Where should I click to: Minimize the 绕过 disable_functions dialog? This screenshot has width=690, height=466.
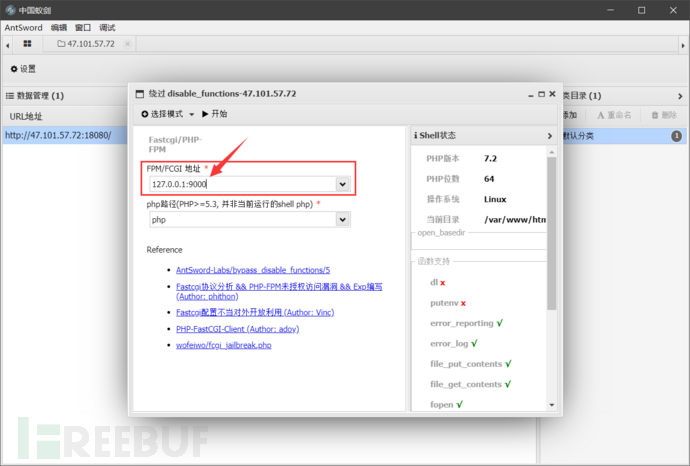[x=531, y=95]
